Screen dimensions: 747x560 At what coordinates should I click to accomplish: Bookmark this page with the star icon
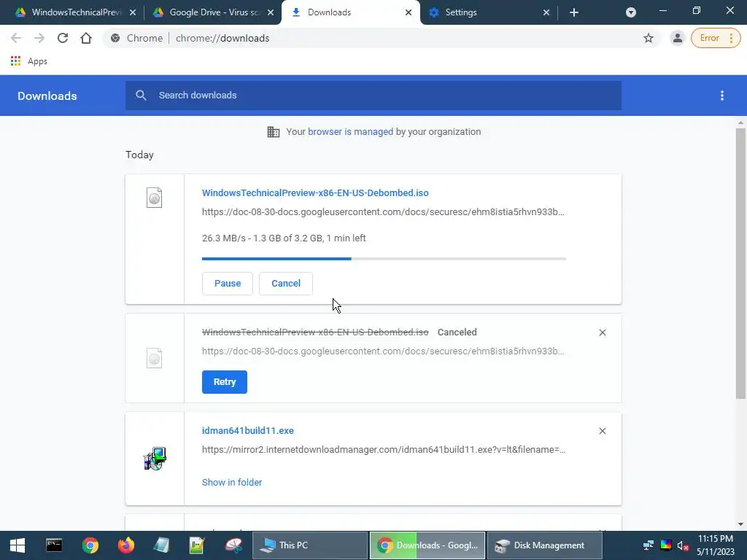point(649,38)
